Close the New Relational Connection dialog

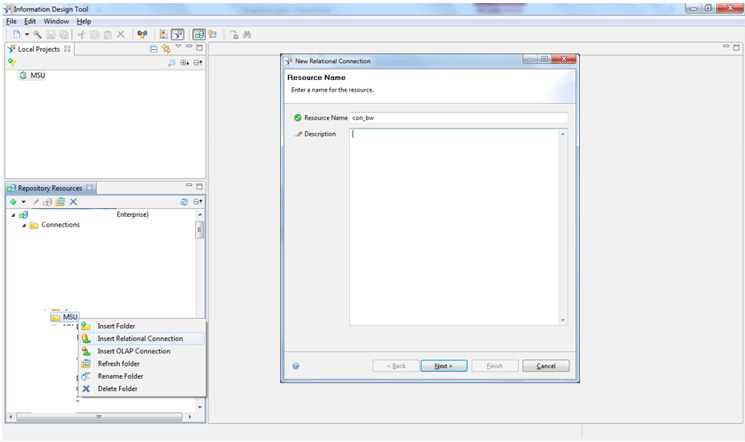pyautogui.click(x=564, y=59)
